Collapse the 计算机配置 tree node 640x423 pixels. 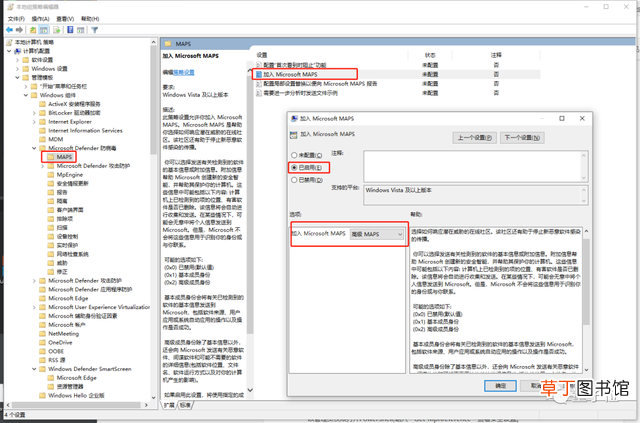pyautogui.click(x=9, y=51)
